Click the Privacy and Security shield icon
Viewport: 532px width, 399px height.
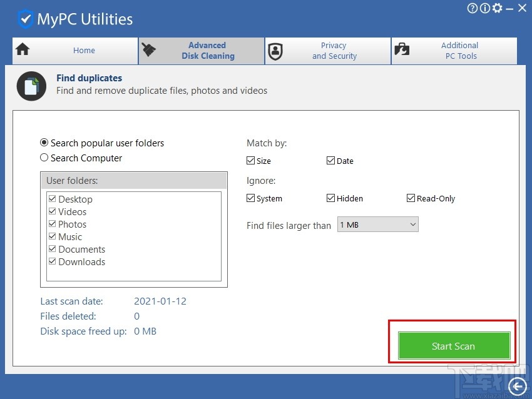click(x=275, y=51)
